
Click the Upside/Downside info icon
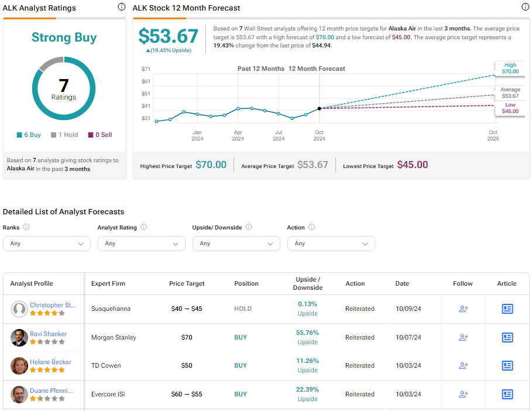(248, 227)
